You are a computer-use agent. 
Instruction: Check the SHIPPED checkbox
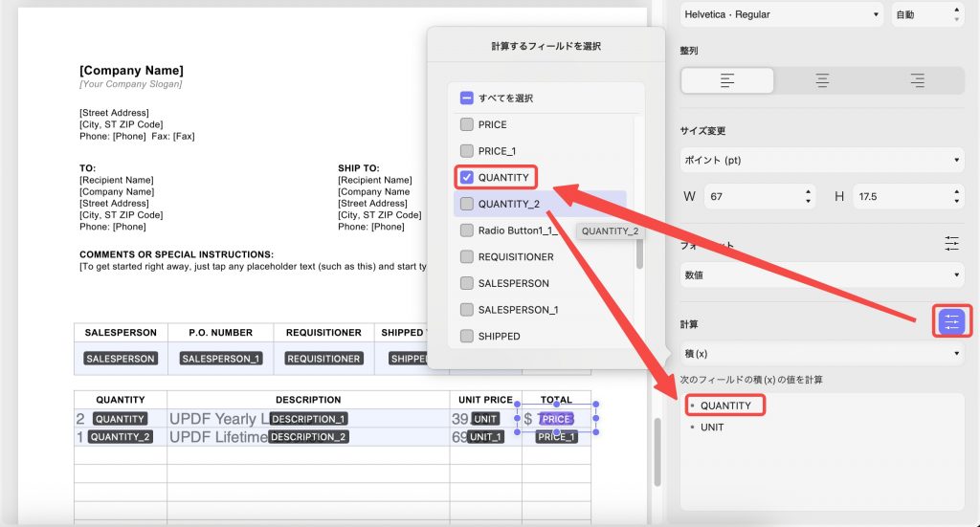coord(466,336)
